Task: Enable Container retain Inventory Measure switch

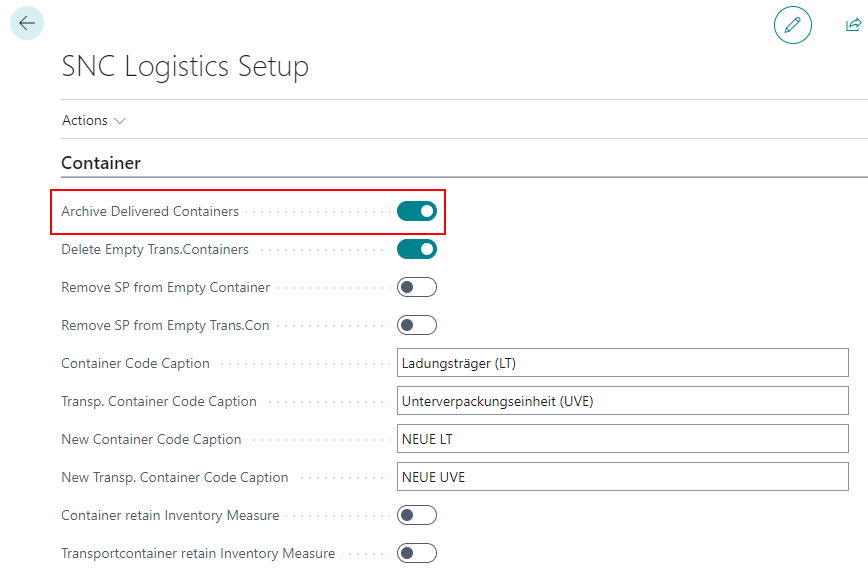Action: click(x=417, y=515)
